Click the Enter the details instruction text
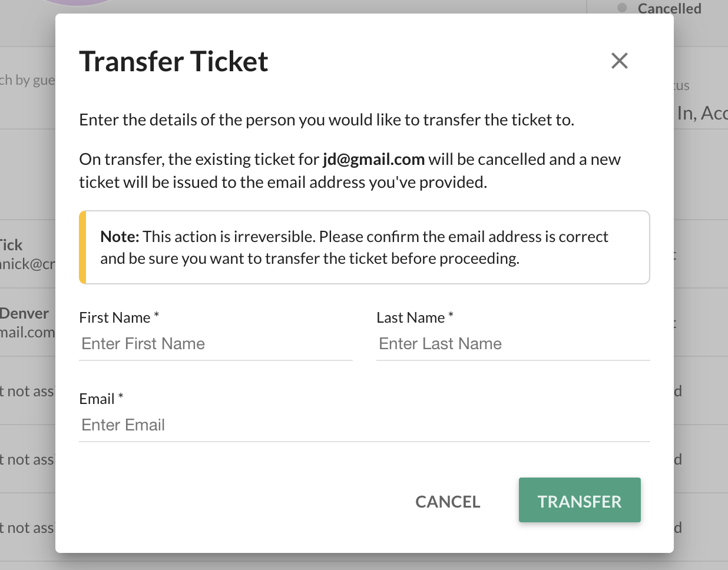728x570 pixels. (x=327, y=120)
